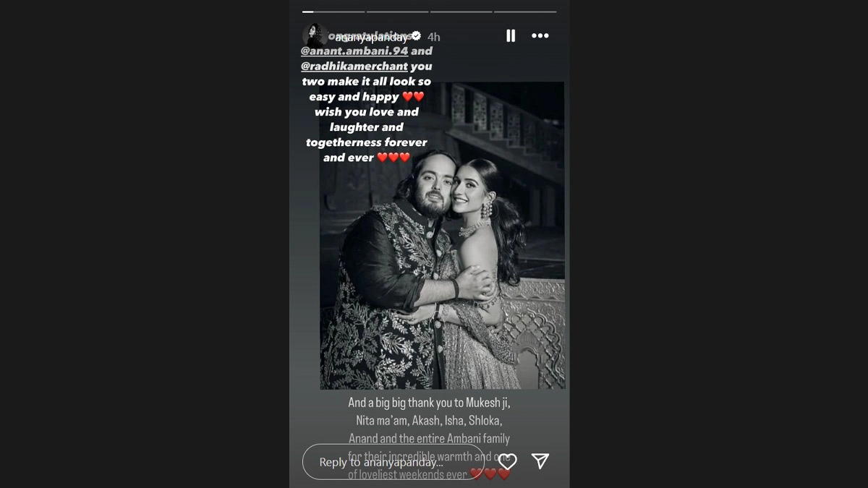This screenshot has width=868, height=488.
Task: Click the red hearts after 'easy and happy'
Action: coord(413,97)
